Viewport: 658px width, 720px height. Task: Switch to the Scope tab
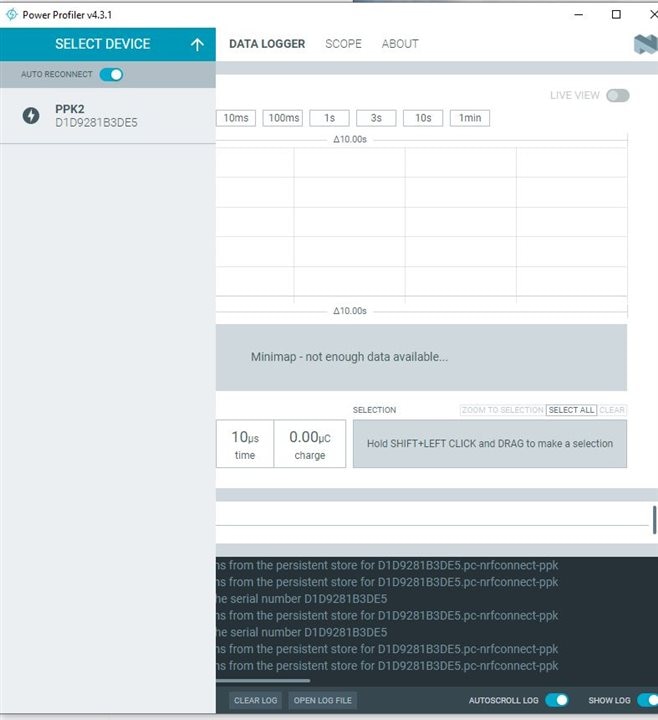[343, 44]
